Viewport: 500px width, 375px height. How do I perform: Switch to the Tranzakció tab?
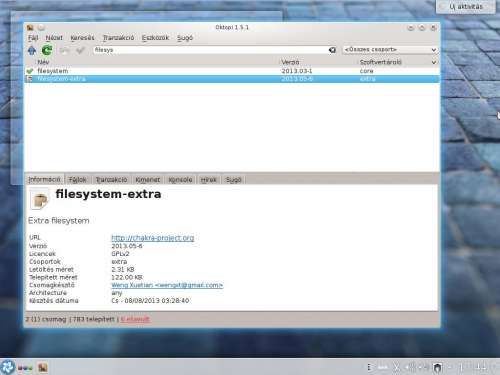point(111,180)
